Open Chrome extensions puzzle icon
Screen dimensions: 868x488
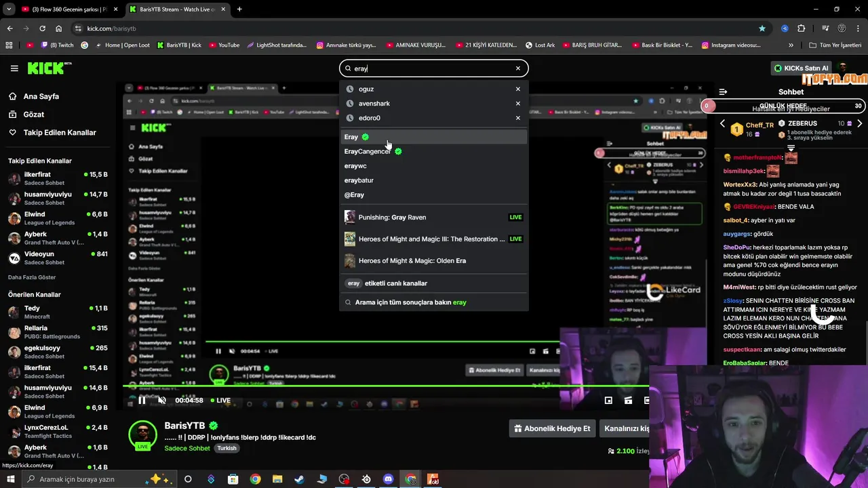click(x=801, y=28)
